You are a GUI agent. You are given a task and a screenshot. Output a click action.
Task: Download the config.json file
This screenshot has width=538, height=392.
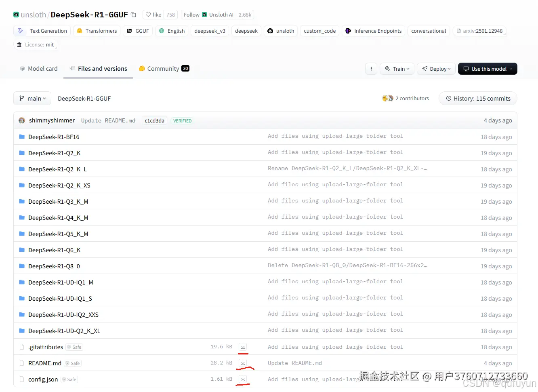pyautogui.click(x=243, y=379)
